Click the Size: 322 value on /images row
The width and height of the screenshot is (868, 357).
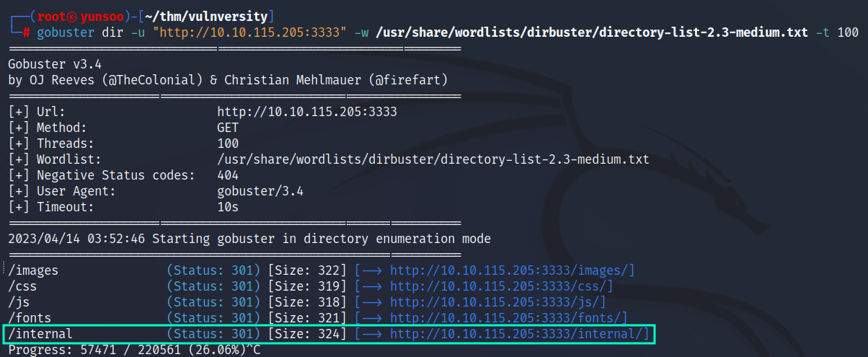(308, 271)
